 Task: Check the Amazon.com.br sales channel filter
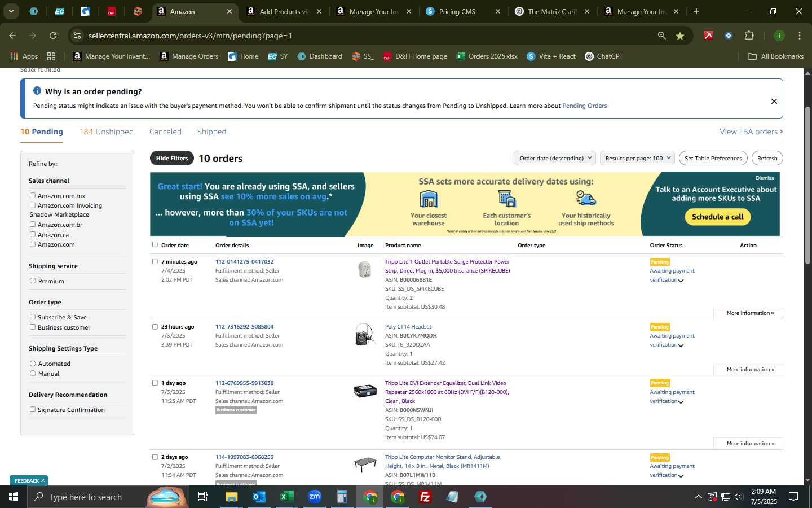coord(33,224)
